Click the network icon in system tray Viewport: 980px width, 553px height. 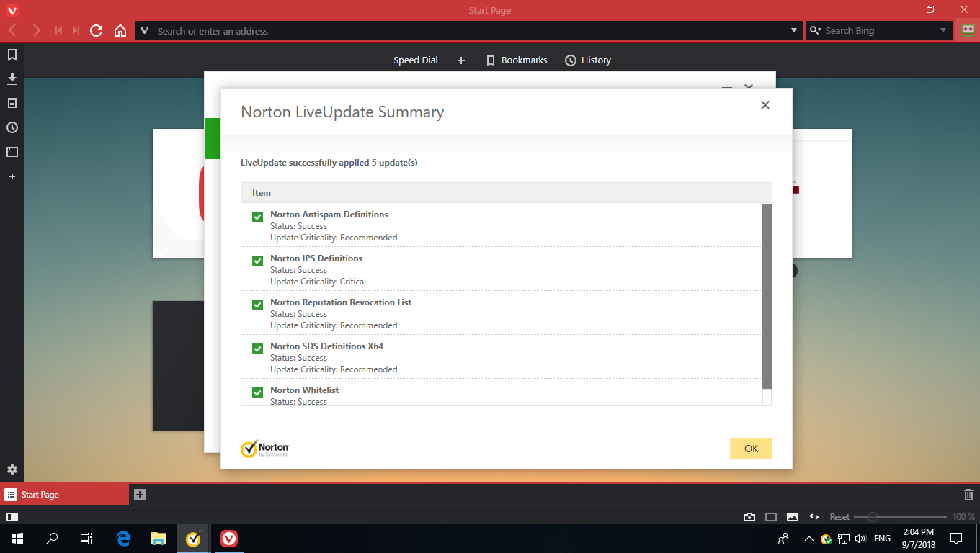point(844,539)
